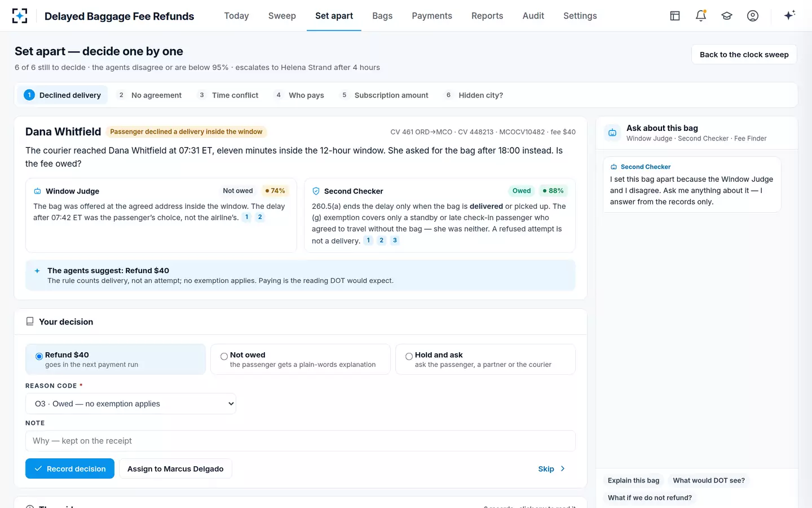The width and height of the screenshot is (812, 508).
Task: Click What if we do not refund?
Action: coord(650,497)
